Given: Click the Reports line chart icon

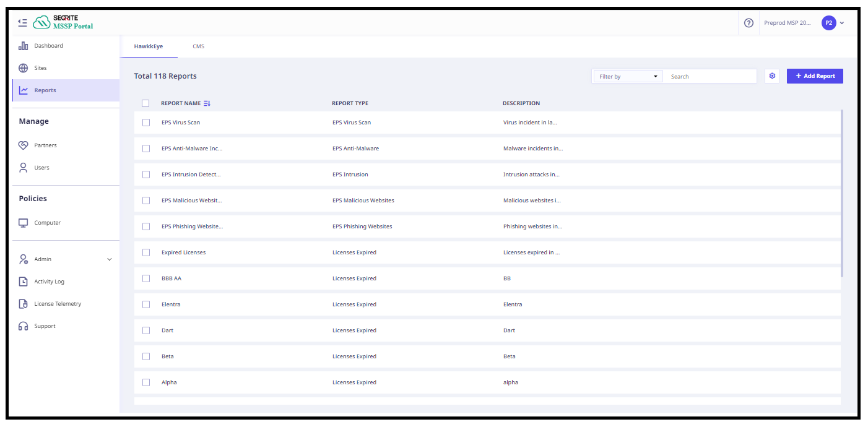Looking at the screenshot, I should [24, 90].
